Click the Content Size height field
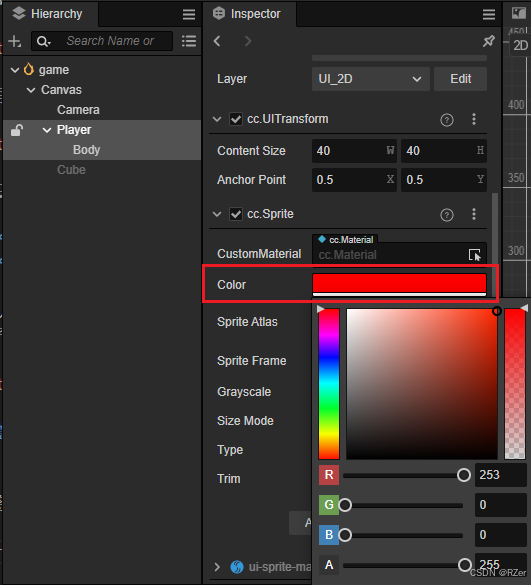Screen dimensions: 531x585 click(444, 151)
